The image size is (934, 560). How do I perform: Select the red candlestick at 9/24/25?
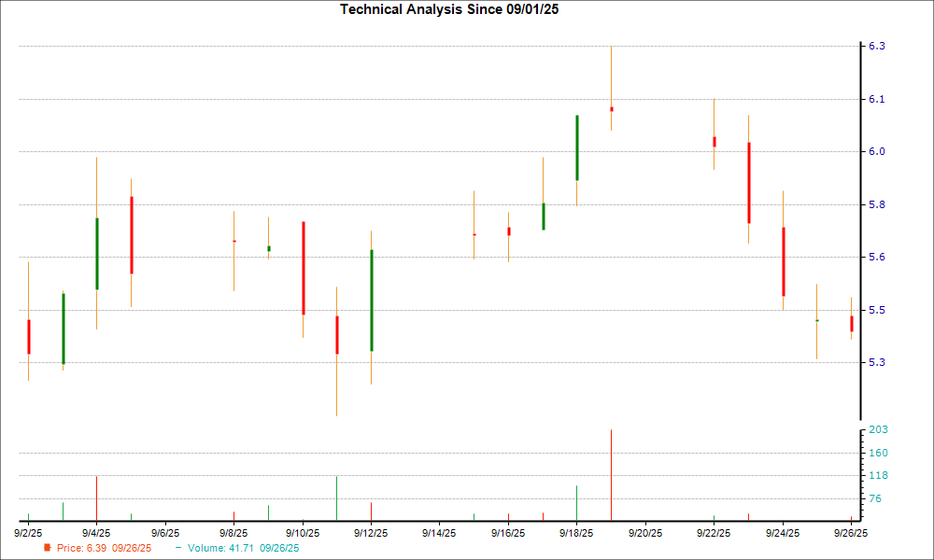tap(783, 261)
